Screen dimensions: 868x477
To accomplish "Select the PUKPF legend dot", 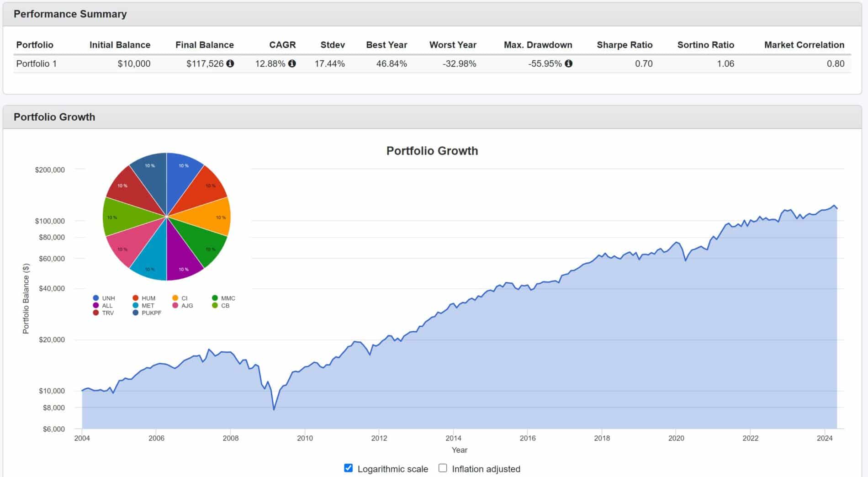I will (136, 313).
